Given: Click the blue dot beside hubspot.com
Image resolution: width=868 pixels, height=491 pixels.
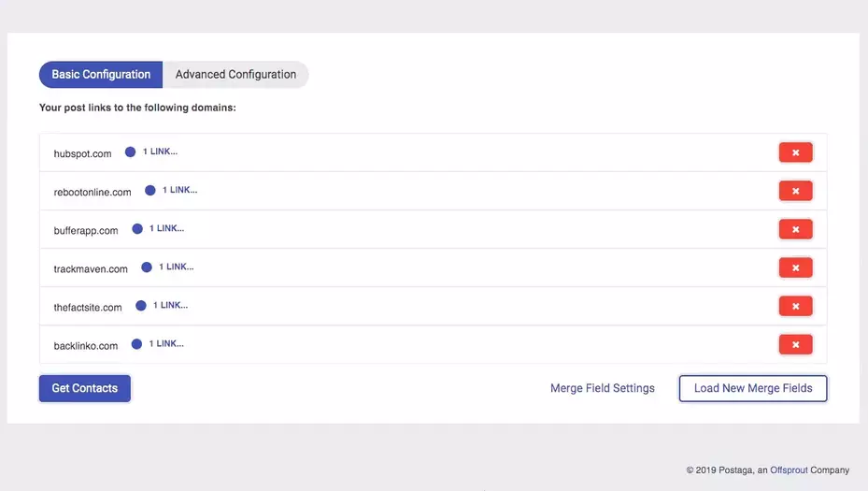Looking at the screenshot, I should pos(130,152).
